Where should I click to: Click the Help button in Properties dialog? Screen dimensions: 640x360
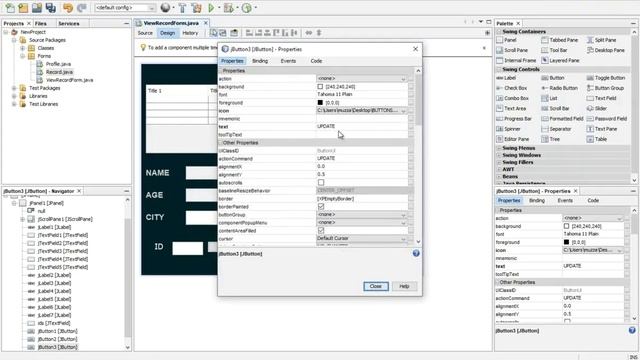click(404, 286)
